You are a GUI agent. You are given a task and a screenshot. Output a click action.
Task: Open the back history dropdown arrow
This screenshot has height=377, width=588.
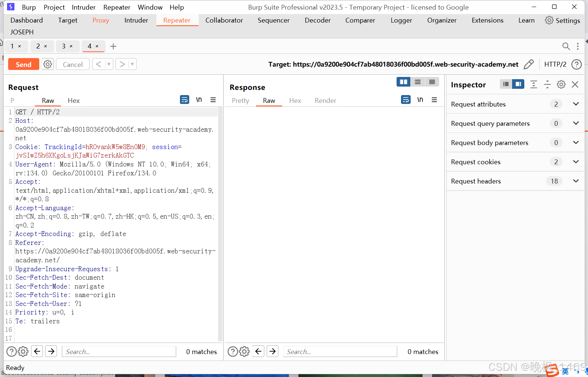pyautogui.click(x=109, y=64)
